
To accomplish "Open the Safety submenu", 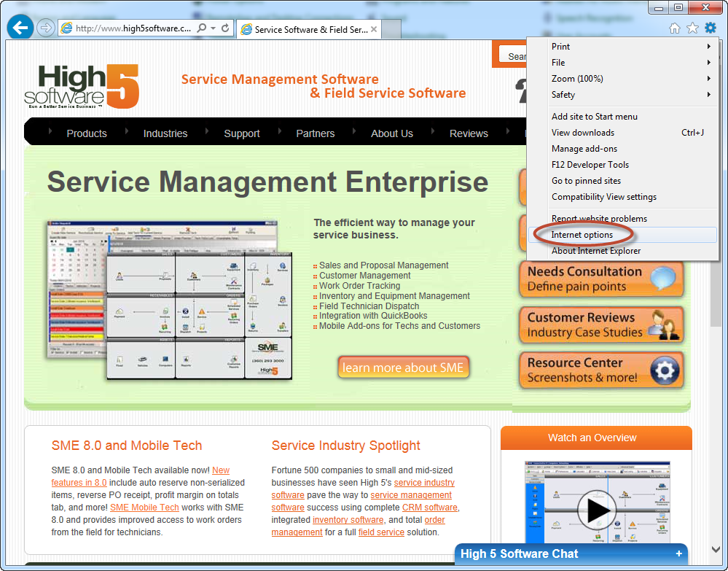I will (623, 94).
